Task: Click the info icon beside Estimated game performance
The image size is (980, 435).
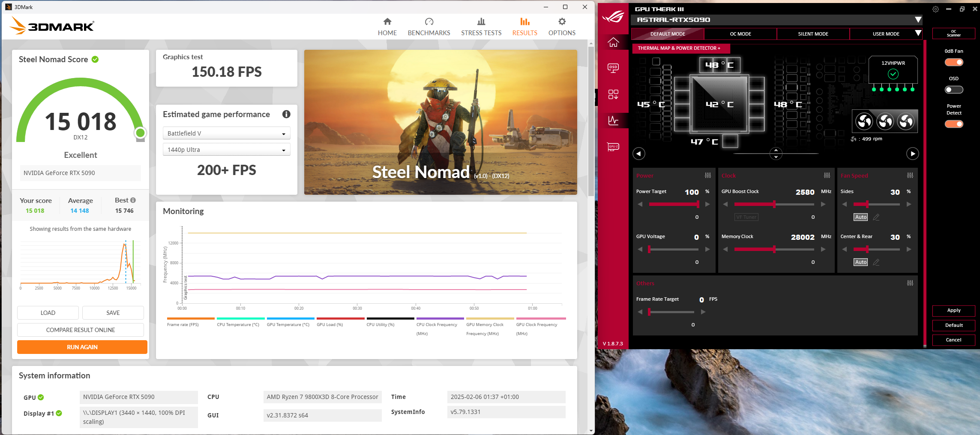Action: (x=286, y=114)
